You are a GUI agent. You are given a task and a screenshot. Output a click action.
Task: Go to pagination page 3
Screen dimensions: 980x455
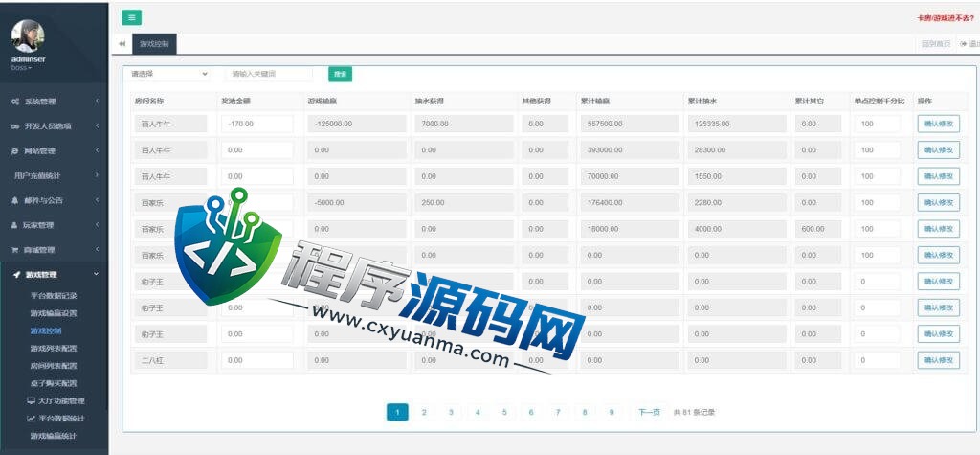451,412
